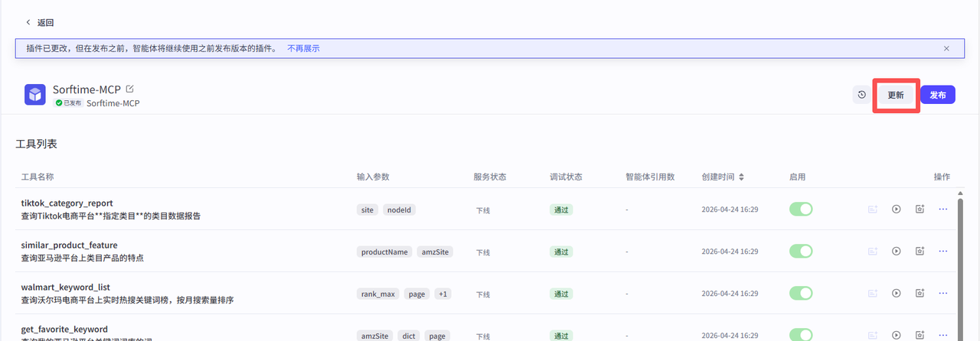980x341 pixels.
Task: Click the 不再展示 link in banner
Action: click(303, 48)
